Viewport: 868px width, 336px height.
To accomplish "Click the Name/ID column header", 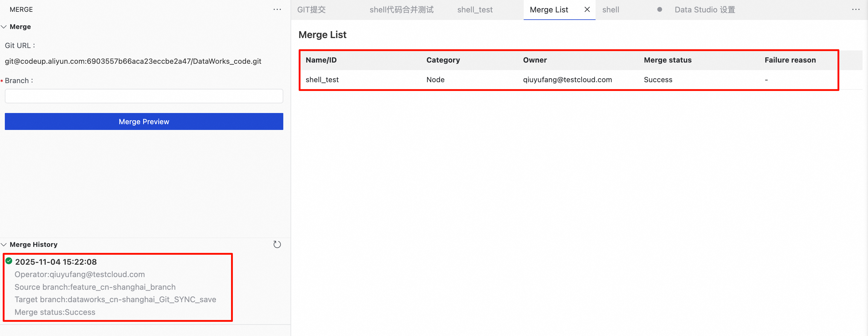I will [x=321, y=60].
